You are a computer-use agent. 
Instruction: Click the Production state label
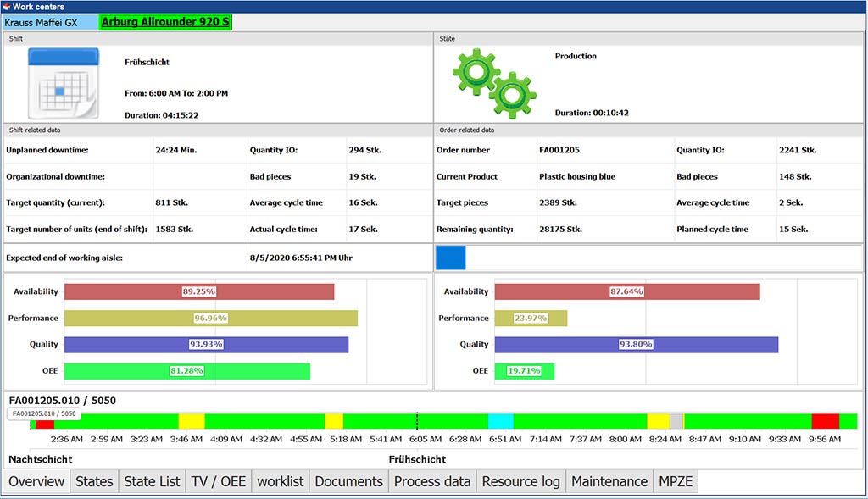pos(576,56)
